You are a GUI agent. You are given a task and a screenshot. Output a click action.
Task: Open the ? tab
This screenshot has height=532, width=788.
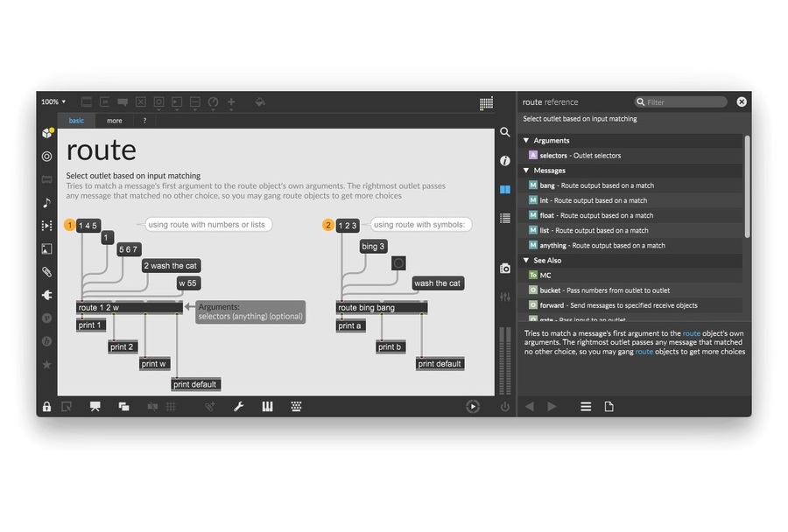point(144,121)
